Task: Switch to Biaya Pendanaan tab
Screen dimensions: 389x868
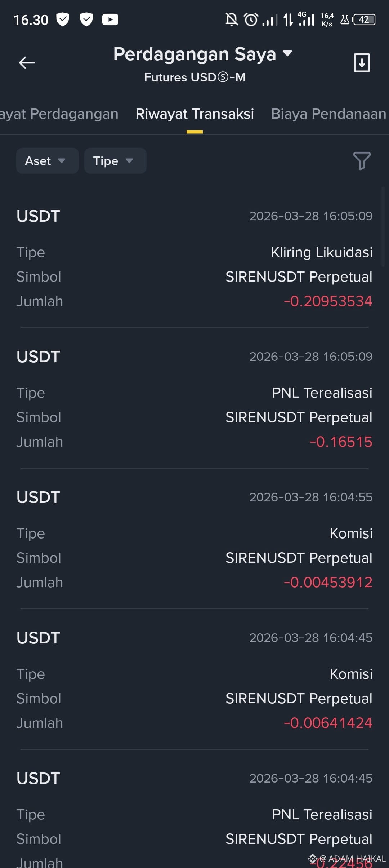Action: click(x=328, y=114)
